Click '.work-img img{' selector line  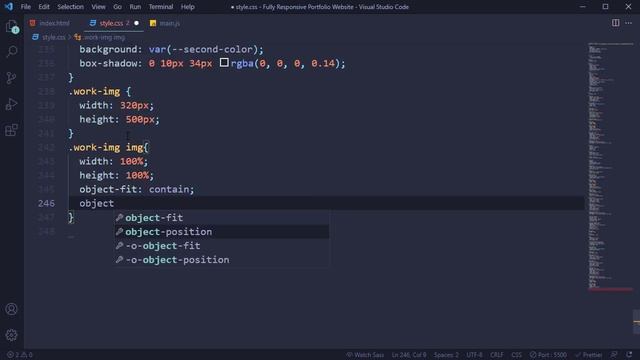click(109, 147)
